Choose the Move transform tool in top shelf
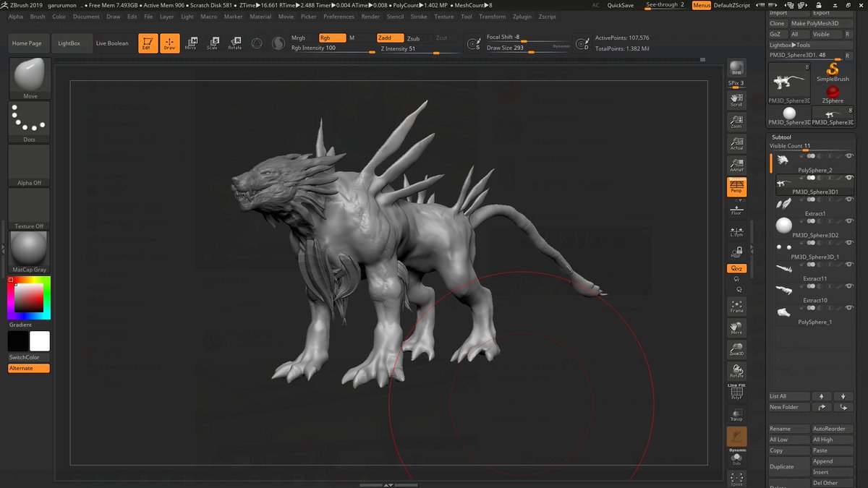The width and height of the screenshot is (868, 488). tap(191, 43)
